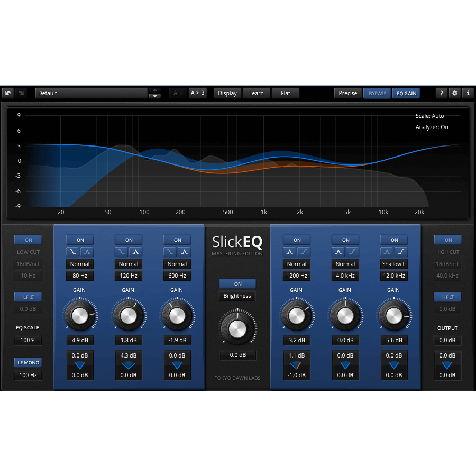Click the LF low-frequency shape button
The height and width of the screenshot is (476, 476).
point(28,297)
